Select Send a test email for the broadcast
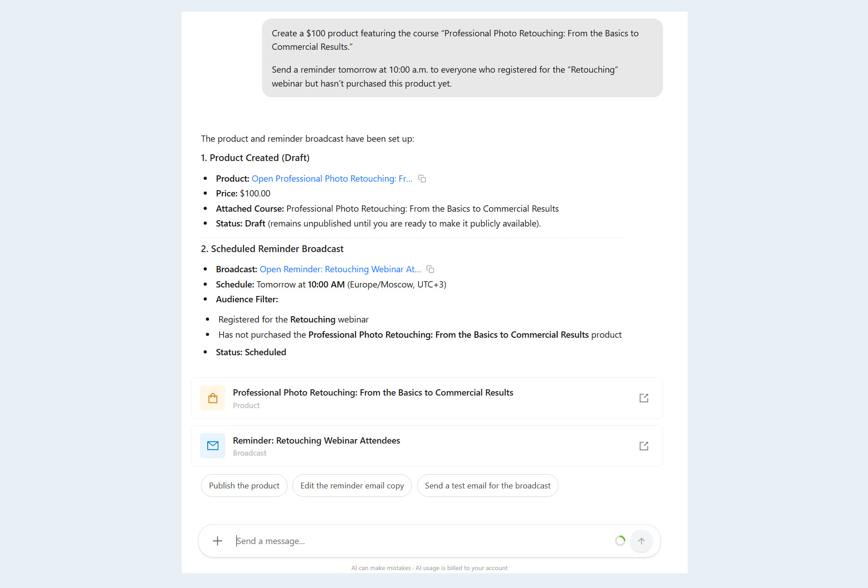Viewport: 868px width, 588px height. click(488, 486)
